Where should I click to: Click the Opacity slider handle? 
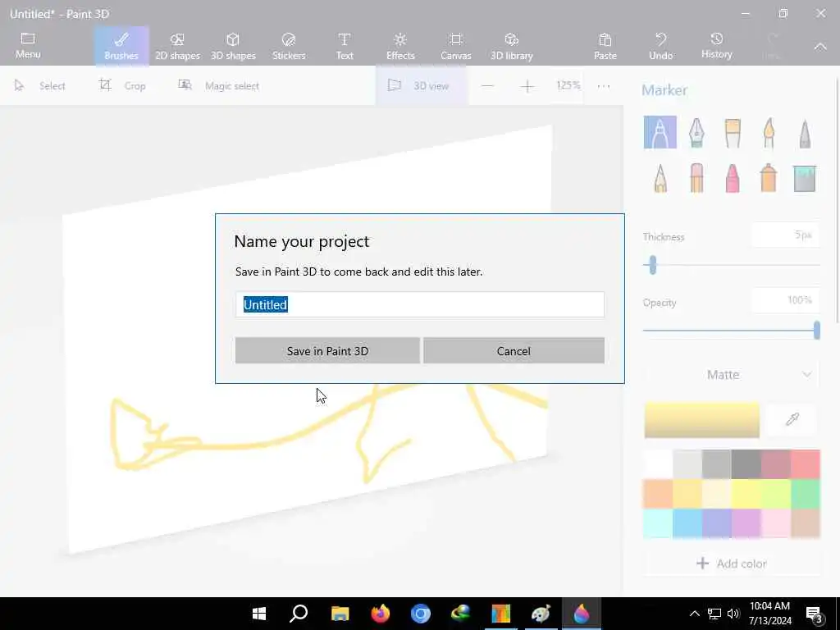click(816, 330)
